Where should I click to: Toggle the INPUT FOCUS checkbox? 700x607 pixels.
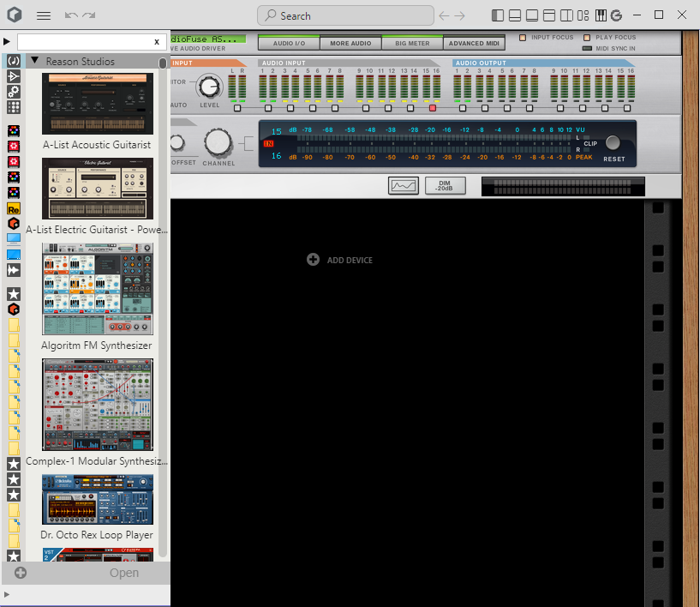[x=523, y=38]
